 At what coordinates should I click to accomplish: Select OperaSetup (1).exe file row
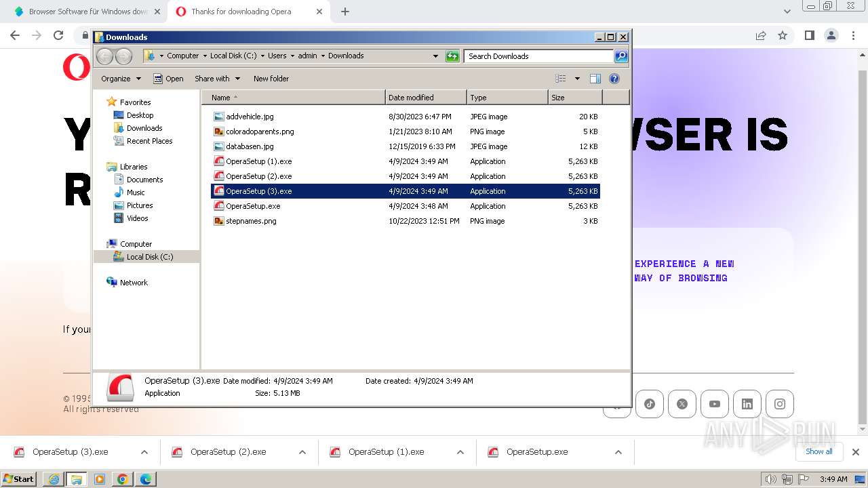tap(406, 161)
